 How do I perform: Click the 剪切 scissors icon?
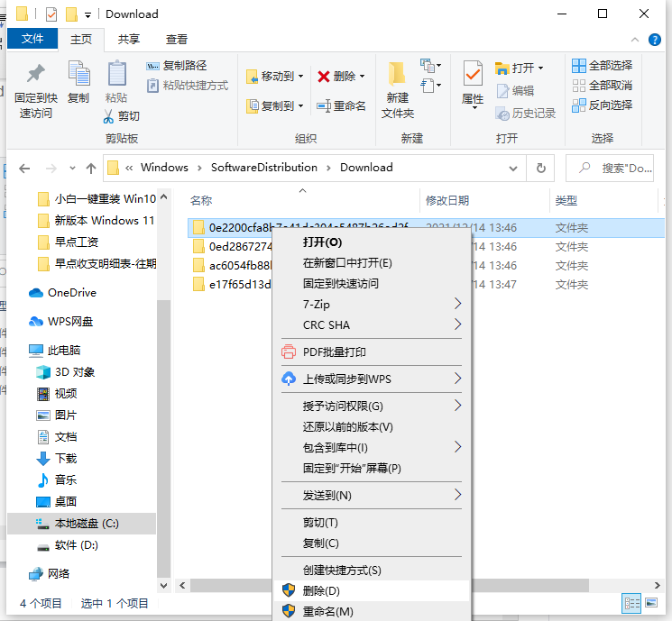[109, 116]
